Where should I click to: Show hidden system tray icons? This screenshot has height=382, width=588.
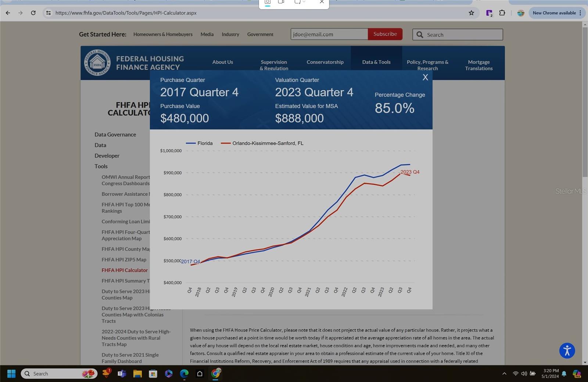[x=504, y=374]
